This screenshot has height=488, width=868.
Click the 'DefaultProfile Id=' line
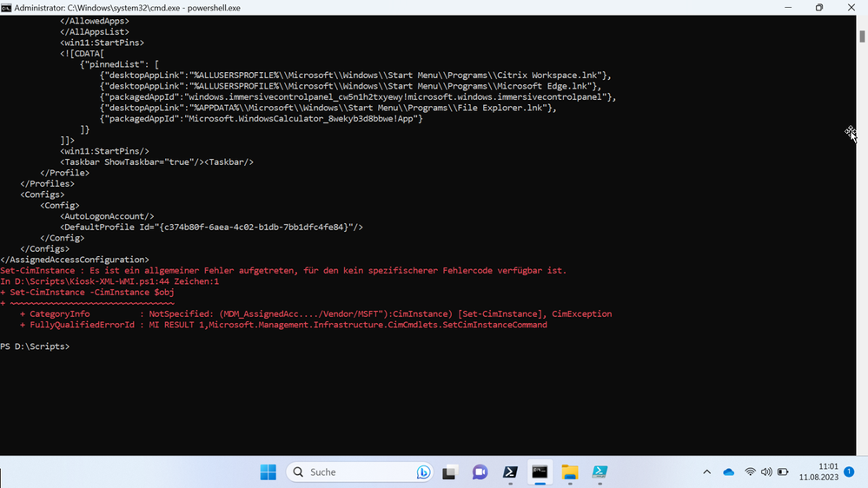[211, 227]
